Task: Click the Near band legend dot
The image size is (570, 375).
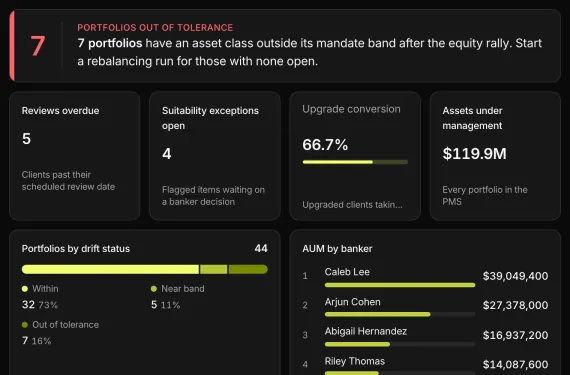Action: pyautogui.click(x=154, y=289)
